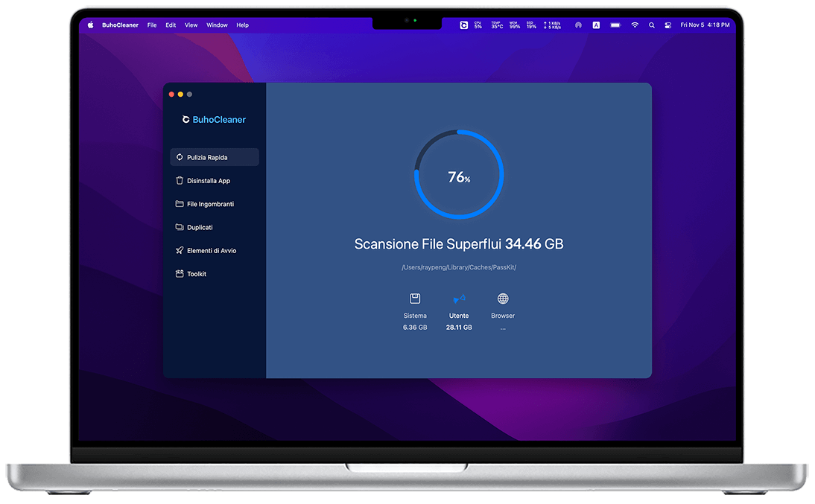Open the Help menu
815x504 pixels.
[x=242, y=25]
